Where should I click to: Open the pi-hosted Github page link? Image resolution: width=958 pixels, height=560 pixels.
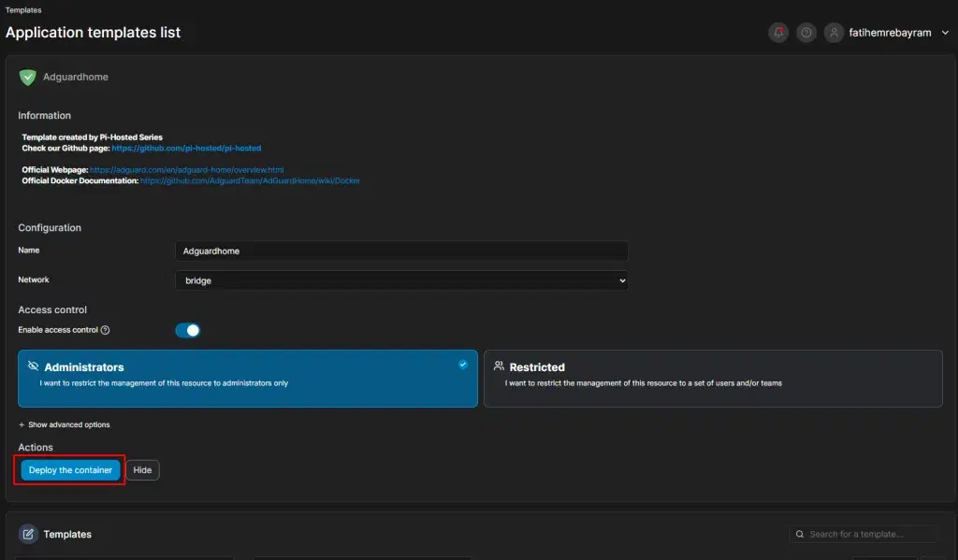tap(186, 149)
